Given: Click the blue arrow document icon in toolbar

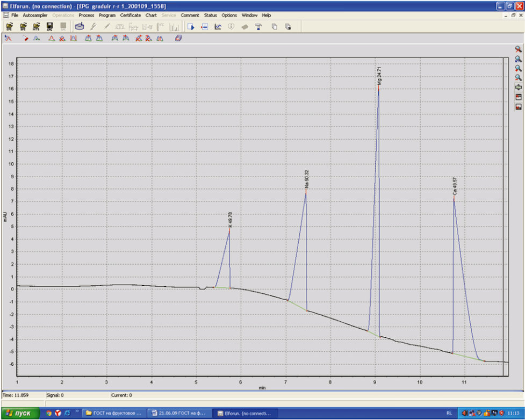Looking at the screenshot, I should pos(191,26).
